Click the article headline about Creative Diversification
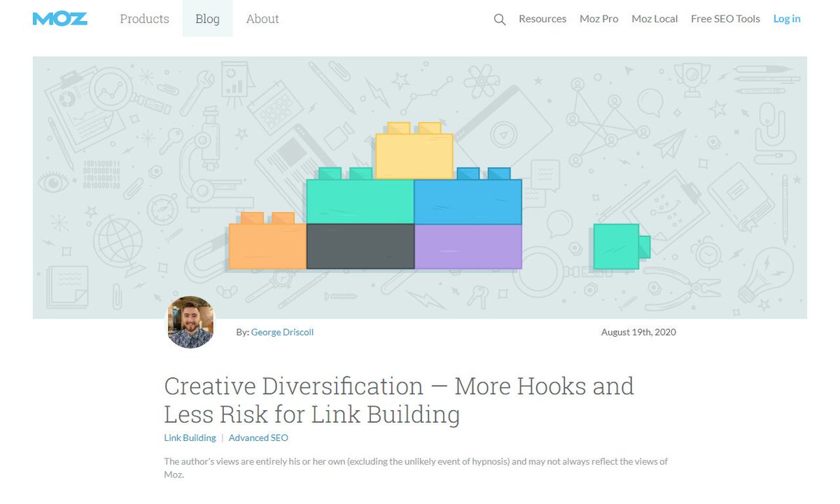 tap(399, 399)
